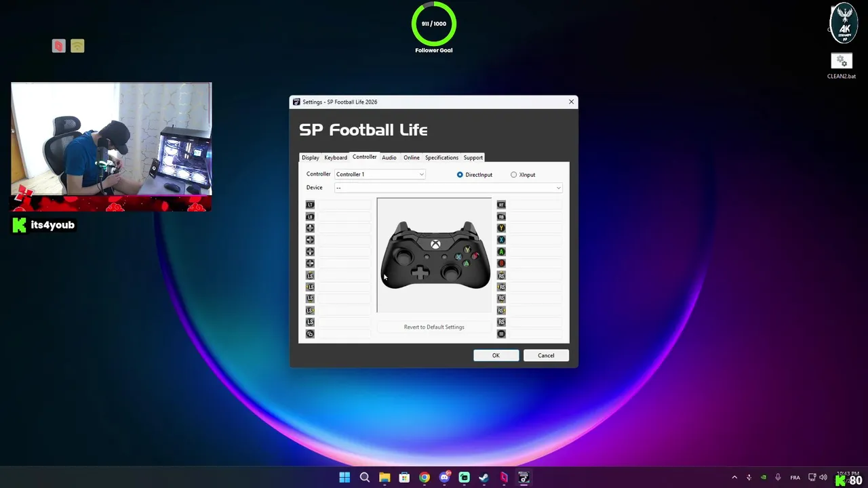Click the RT assignment input field
The width and height of the screenshot is (868, 488).
(x=536, y=205)
